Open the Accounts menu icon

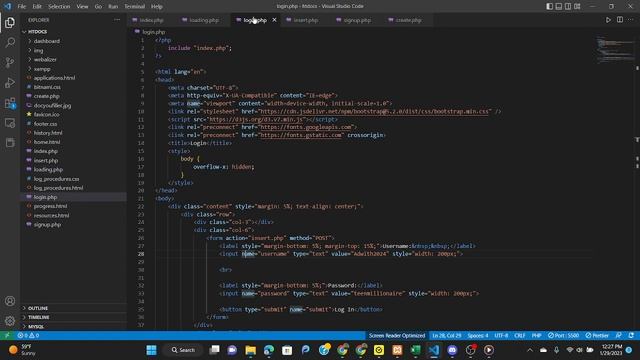coord(10,301)
